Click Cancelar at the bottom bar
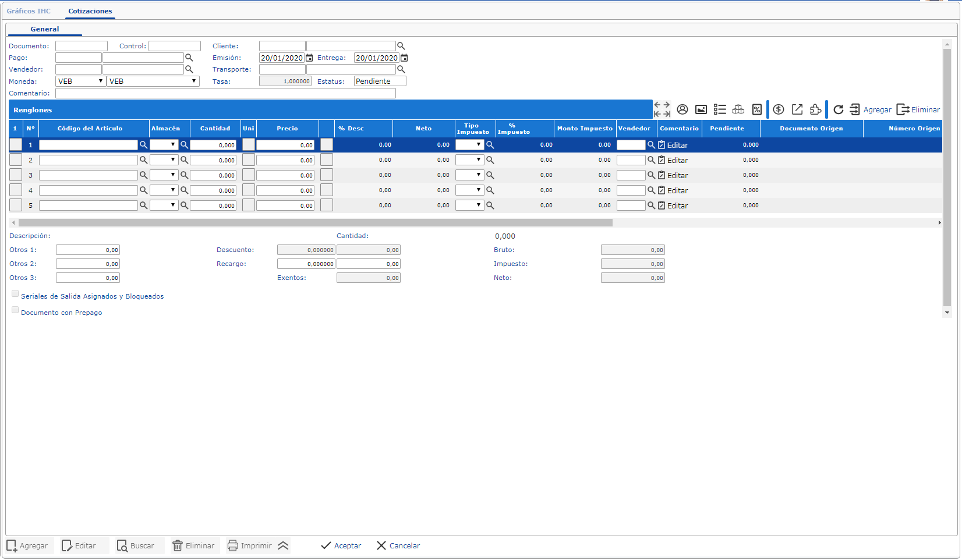The width and height of the screenshot is (962, 560). pyautogui.click(x=398, y=545)
